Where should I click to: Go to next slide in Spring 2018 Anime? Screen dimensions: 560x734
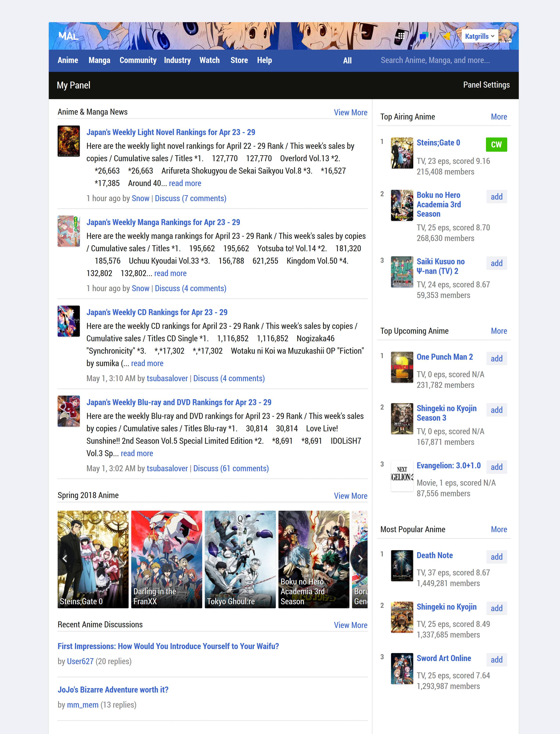[x=360, y=559]
